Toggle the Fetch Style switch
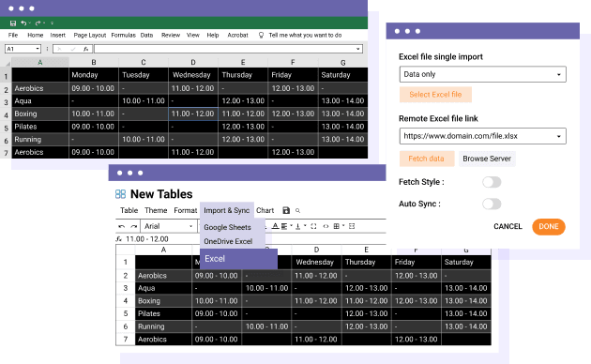This screenshot has width=591, height=364. click(492, 182)
